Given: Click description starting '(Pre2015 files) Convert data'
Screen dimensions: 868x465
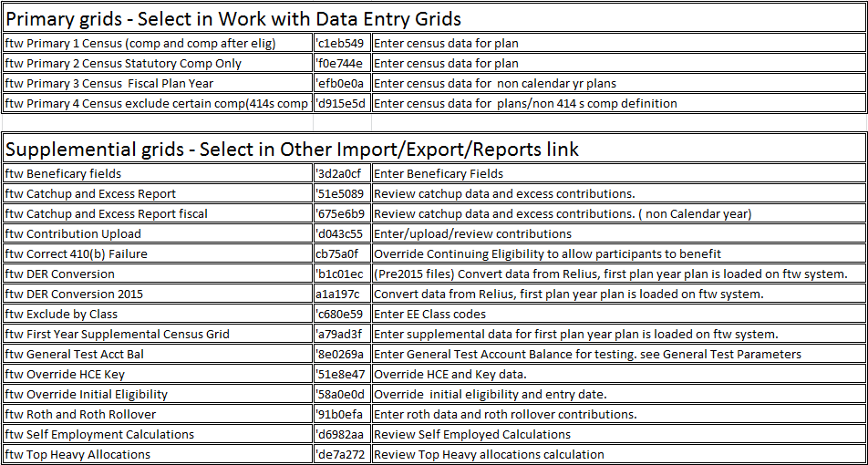Looking at the screenshot, I should tap(618, 274).
